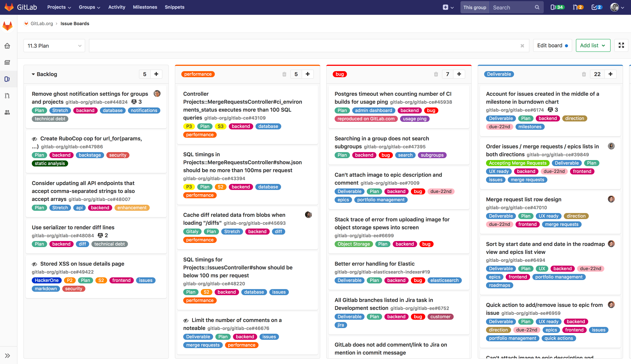
Task: Delete the bug list using its trash icon
Action: pos(436,74)
